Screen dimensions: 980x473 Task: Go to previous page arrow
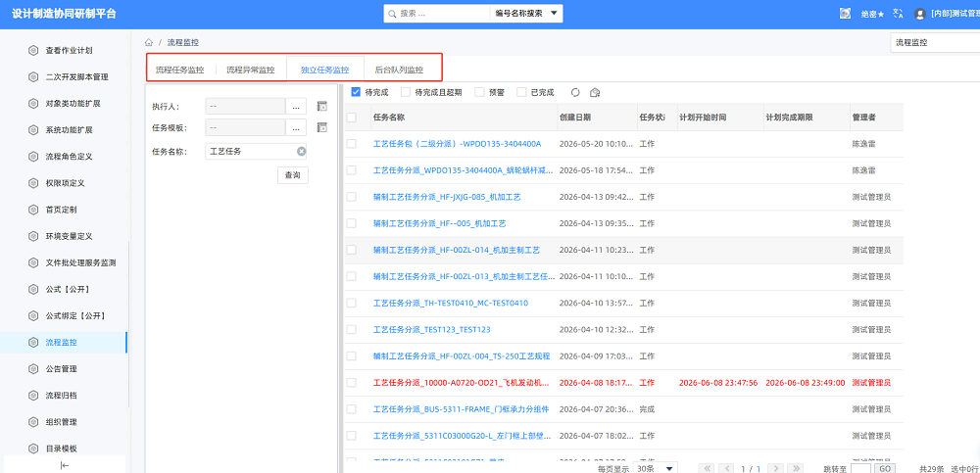coord(726,468)
